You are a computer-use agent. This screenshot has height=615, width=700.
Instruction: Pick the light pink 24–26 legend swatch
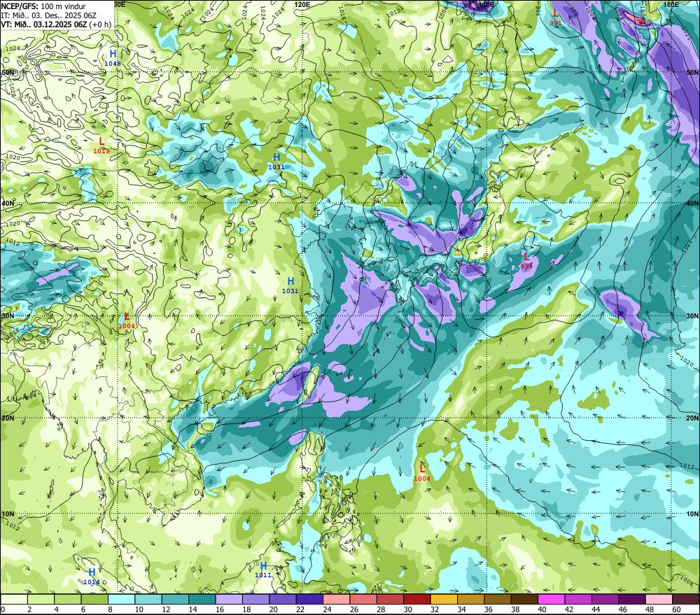pyautogui.click(x=337, y=599)
